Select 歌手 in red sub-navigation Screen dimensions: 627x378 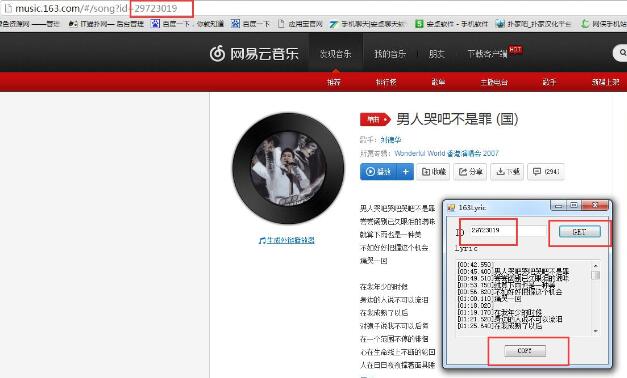coord(549,82)
